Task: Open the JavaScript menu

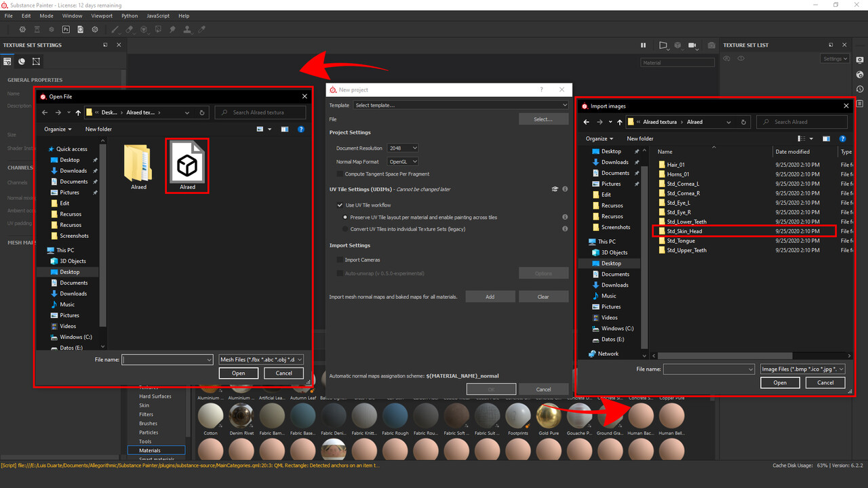Action: coord(158,16)
